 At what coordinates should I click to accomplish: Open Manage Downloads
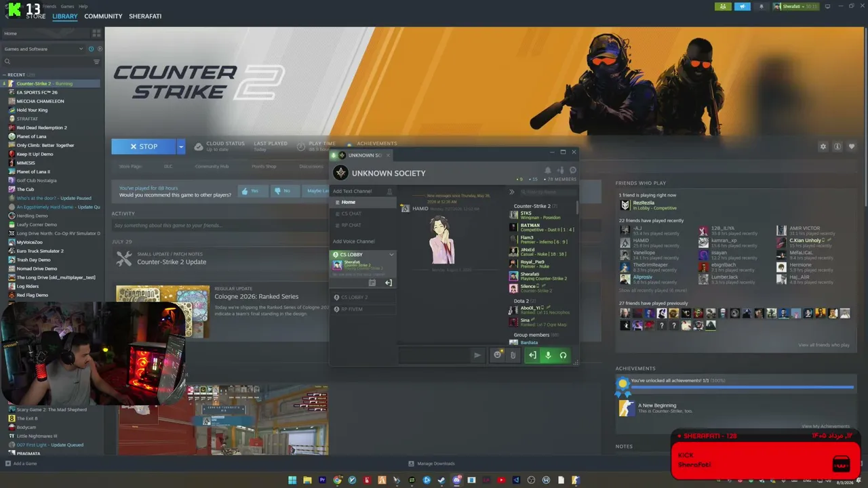point(431,464)
